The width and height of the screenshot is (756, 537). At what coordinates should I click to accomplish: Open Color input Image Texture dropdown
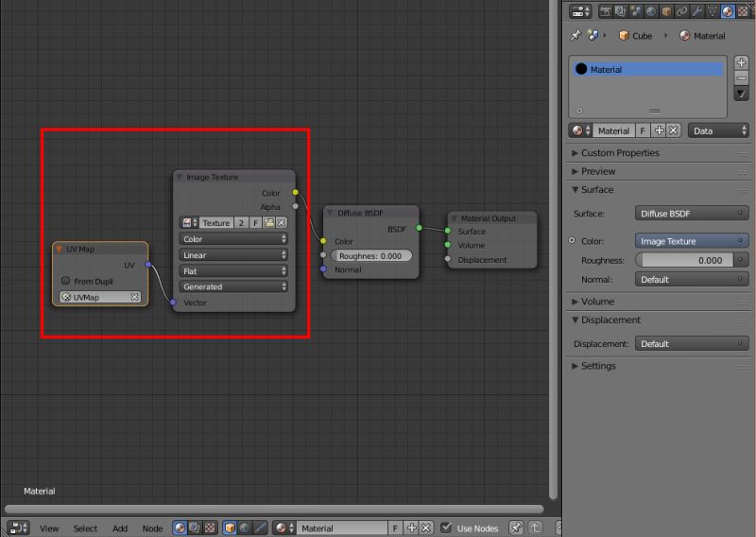[x=692, y=241]
